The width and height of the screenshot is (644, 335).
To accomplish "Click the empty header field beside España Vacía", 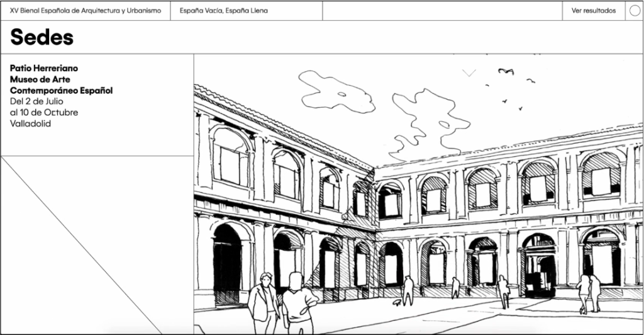I will 442,11.
